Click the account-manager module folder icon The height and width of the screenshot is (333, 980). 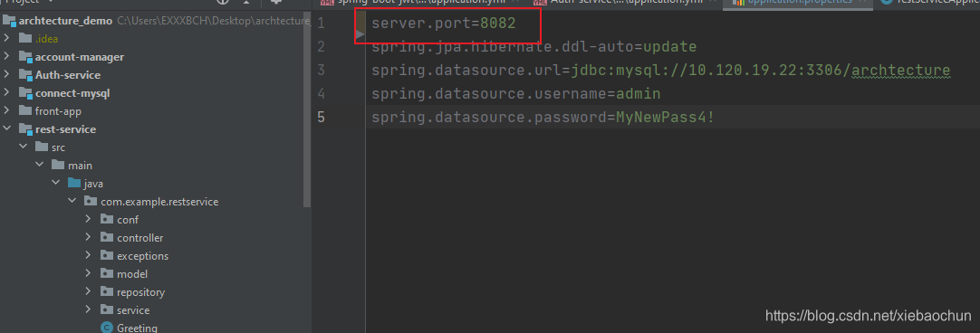[25, 57]
